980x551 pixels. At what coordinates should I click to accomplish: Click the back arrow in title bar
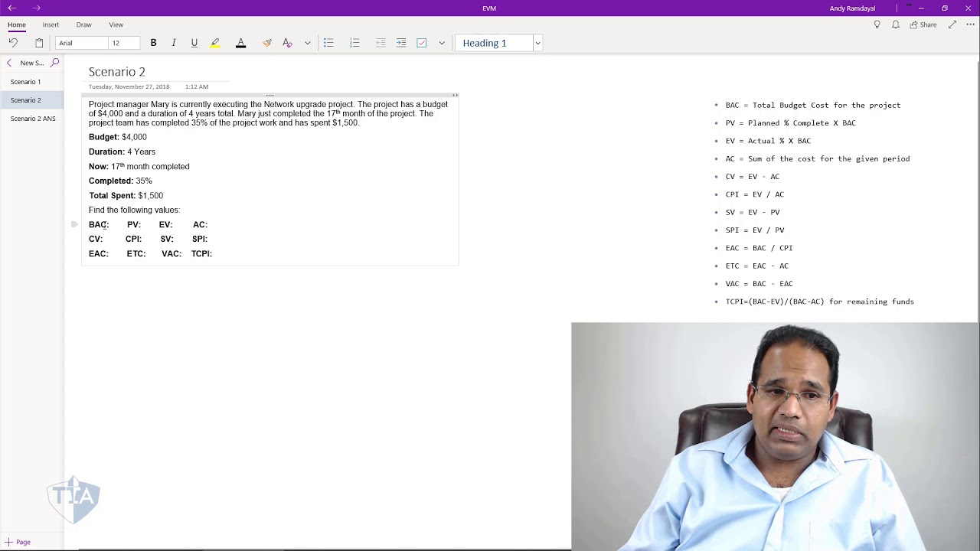11,8
